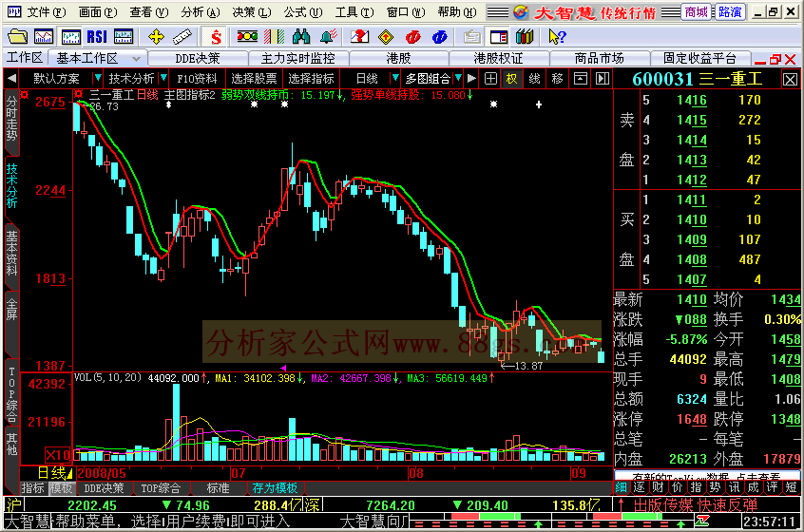
Task: Open the 分析(A) menu
Action: [200, 11]
